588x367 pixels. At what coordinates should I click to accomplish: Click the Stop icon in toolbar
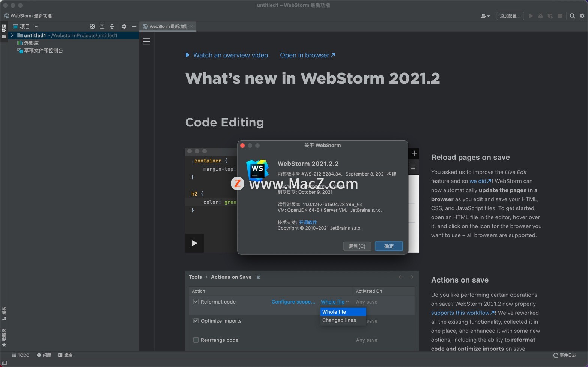click(x=560, y=16)
